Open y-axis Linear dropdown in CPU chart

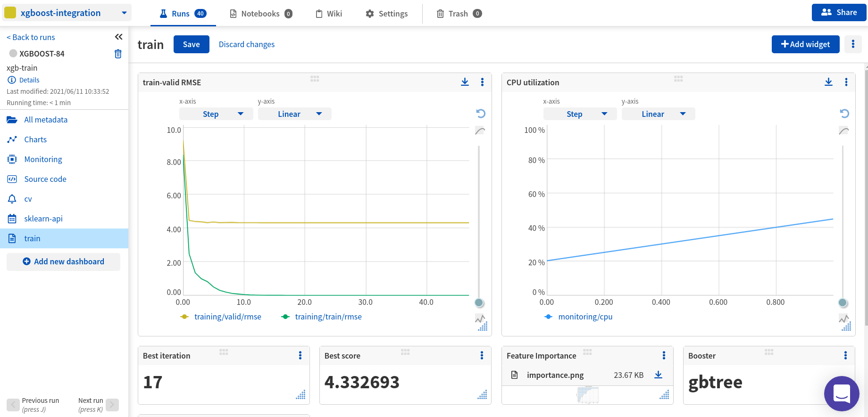point(658,114)
